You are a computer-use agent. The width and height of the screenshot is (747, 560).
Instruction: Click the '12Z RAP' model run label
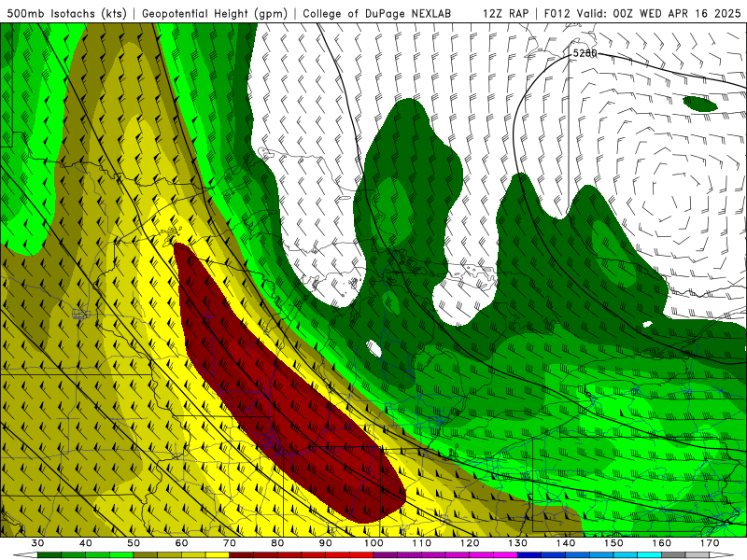tap(505, 14)
